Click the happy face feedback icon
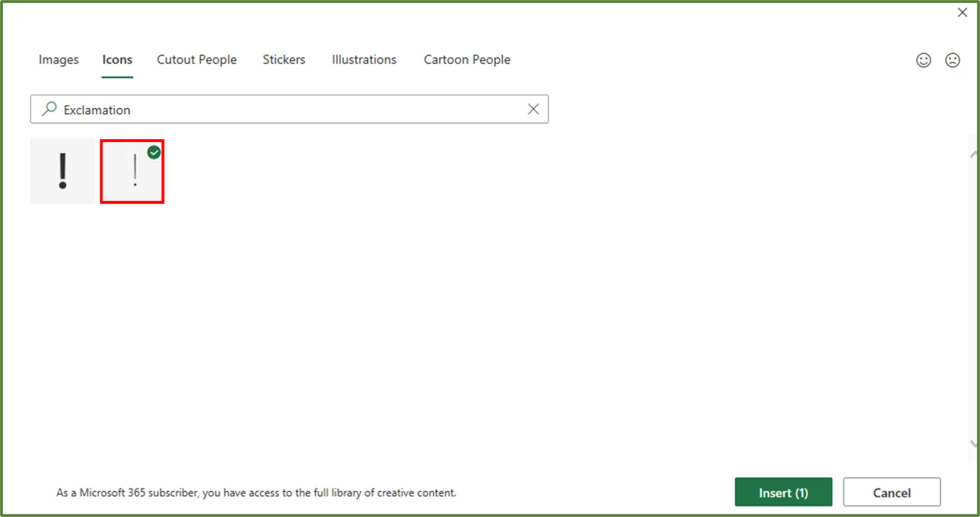This screenshot has height=517, width=980. (923, 60)
